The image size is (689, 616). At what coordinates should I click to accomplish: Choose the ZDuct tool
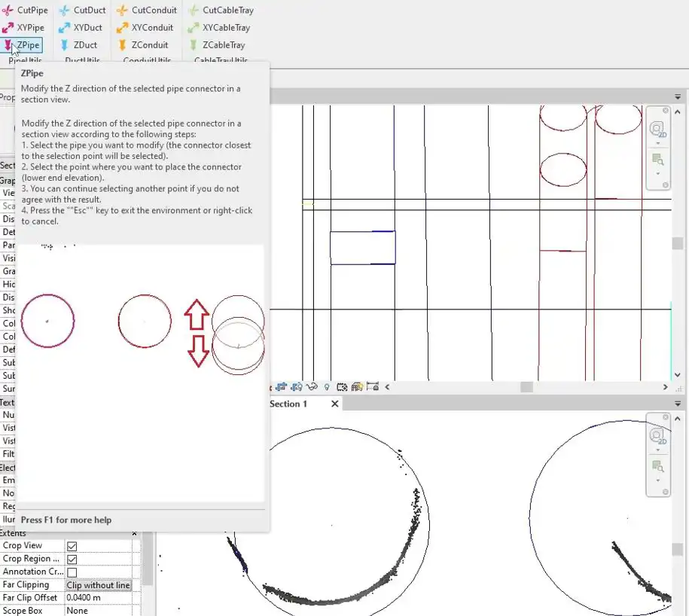[78, 45]
